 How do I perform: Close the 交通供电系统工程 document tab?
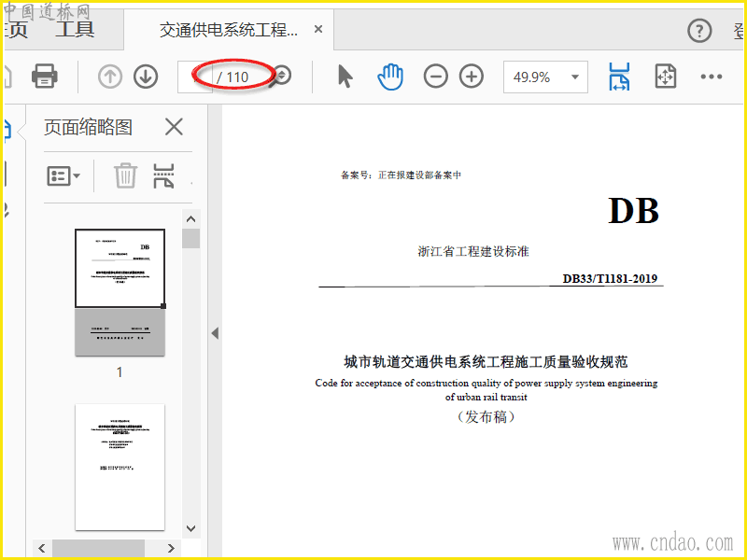coord(318,30)
